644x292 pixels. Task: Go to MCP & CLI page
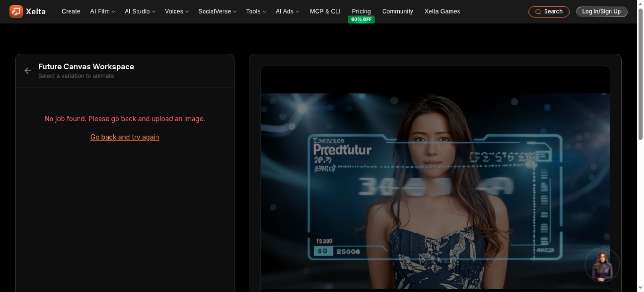coord(325,11)
